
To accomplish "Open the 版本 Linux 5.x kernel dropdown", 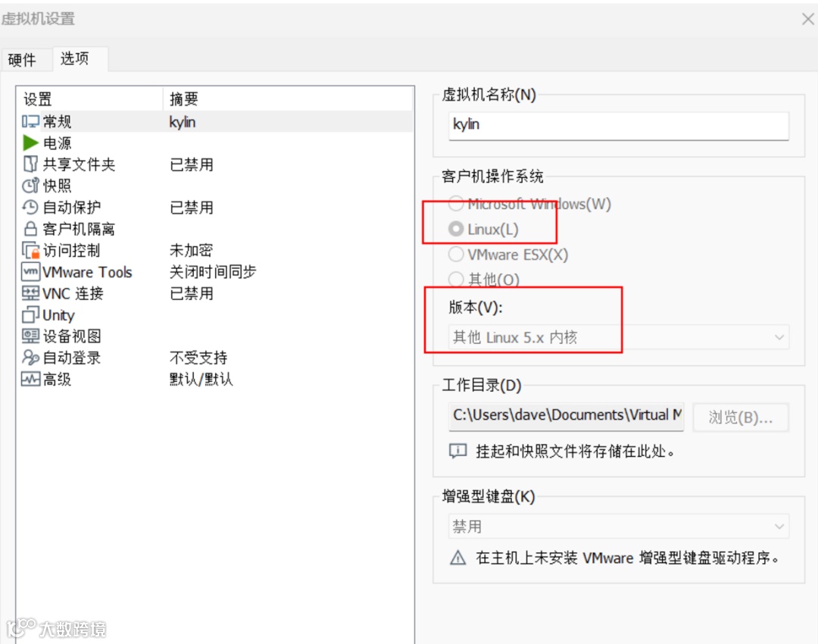I will pos(619,337).
